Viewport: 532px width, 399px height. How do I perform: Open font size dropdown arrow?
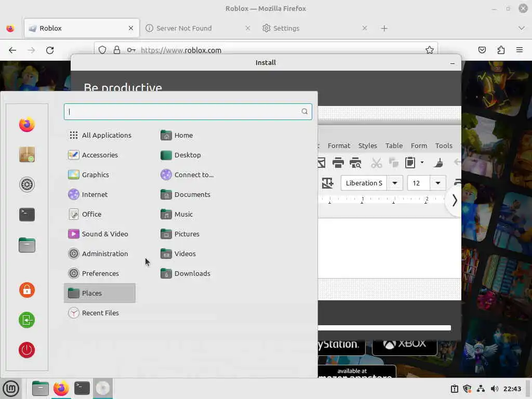[x=437, y=183]
